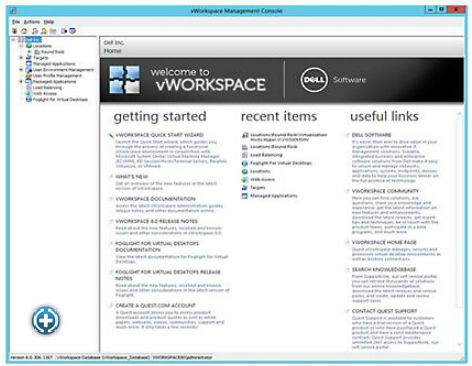Click the scrollbar up arrow beside useful links
472x366 pixels.
click(460, 114)
